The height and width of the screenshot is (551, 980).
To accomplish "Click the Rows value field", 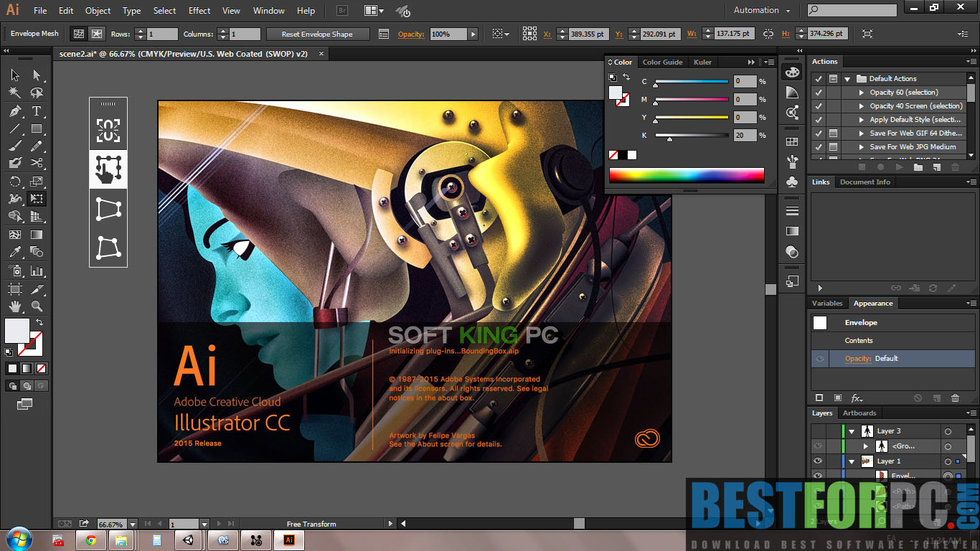I will 163,34.
